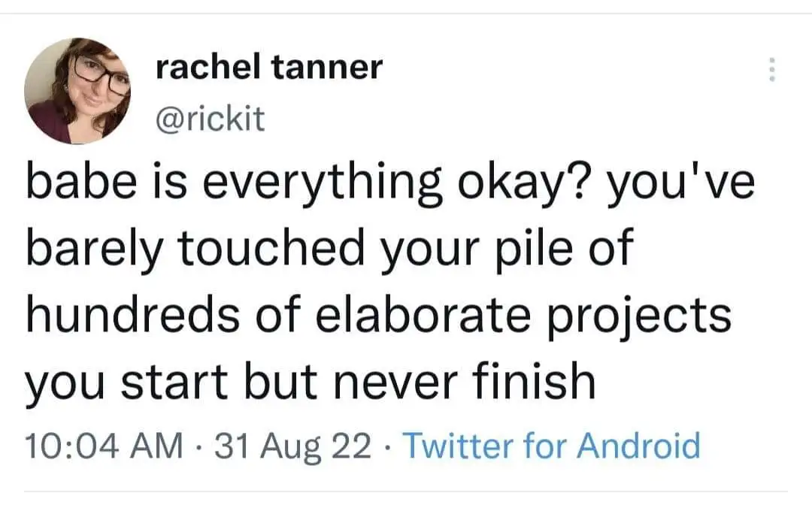Follow the "Twitter for Android" source link
This screenshot has width=812, height=505.
tap(552, 446)
